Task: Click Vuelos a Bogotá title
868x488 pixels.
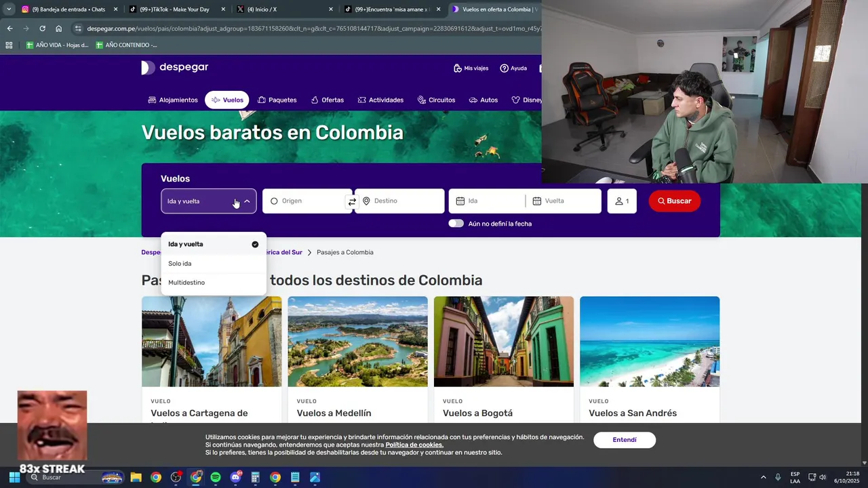Action: [477, 413]
